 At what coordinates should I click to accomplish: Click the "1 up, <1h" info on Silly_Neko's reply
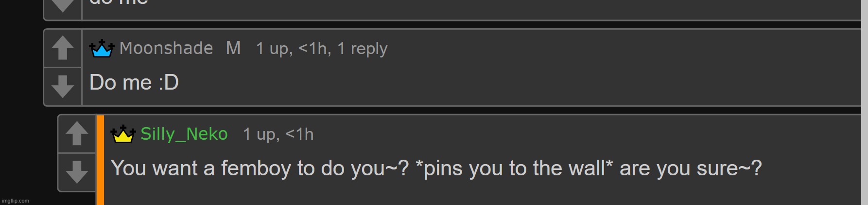pyautogui.click(x=278, y=134)
